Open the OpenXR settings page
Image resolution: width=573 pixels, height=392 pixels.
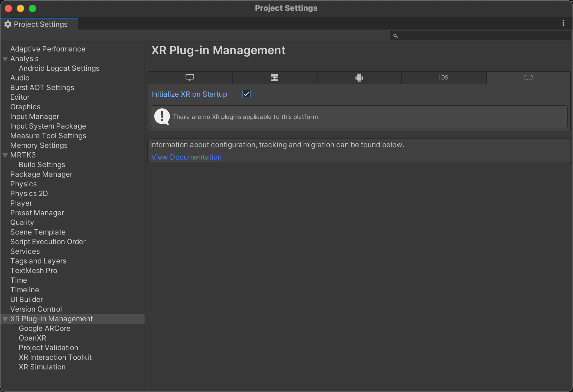(32, 338)
